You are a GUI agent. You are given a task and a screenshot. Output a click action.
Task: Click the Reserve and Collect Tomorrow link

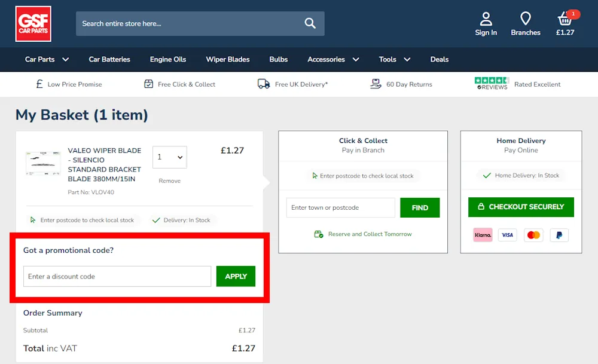click(370, 234)
